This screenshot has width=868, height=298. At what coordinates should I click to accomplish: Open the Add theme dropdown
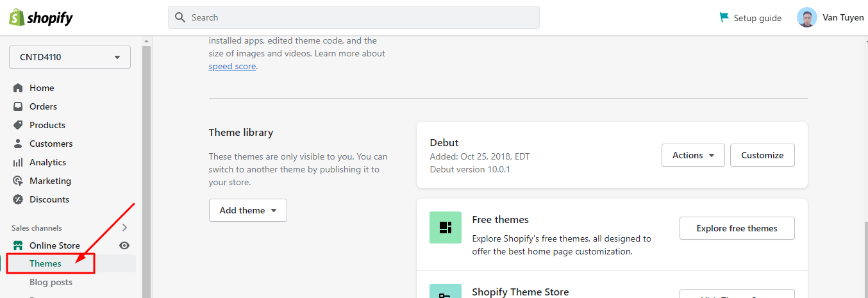coord(248,210)
